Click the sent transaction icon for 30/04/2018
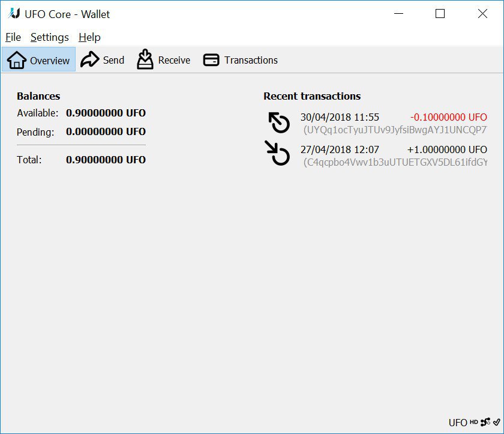Image resolution: width=504 pixels, height=434 pixels. coord(279,122)
